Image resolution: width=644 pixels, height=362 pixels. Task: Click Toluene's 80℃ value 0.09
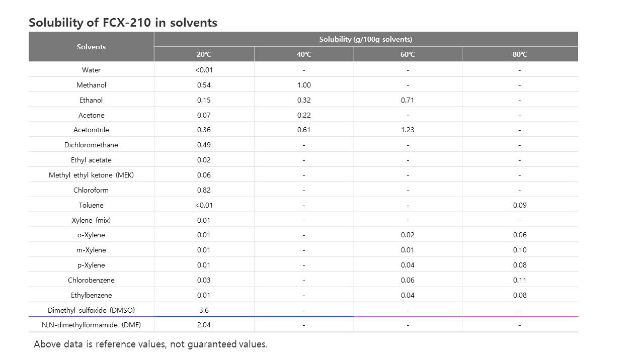(x=520, y=205)
